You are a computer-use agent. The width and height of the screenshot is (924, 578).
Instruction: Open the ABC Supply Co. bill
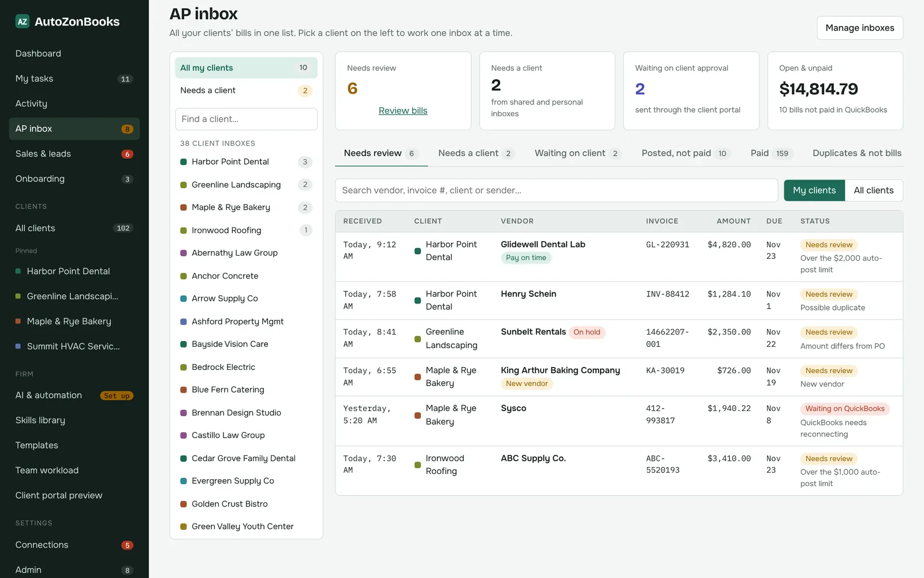point(619,470)
